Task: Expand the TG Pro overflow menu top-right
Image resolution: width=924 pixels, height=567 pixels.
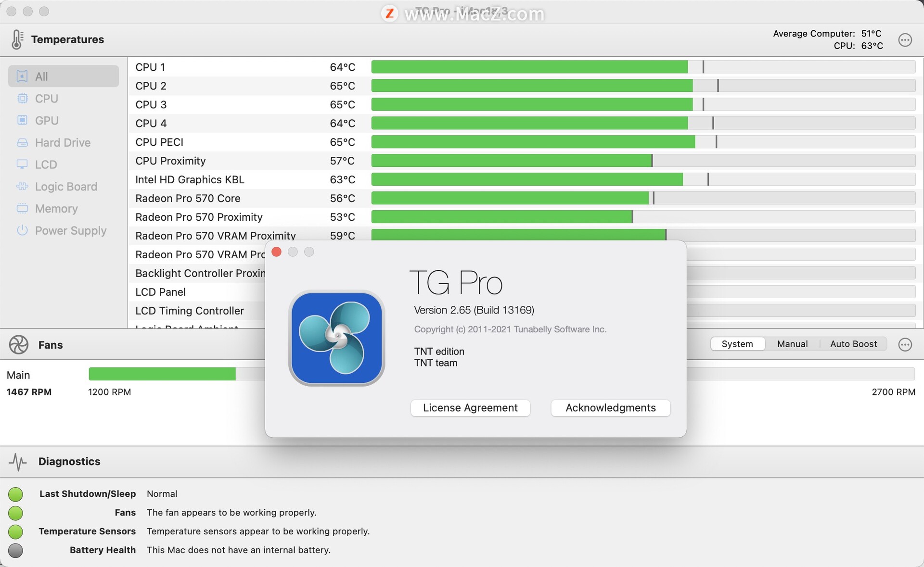Action: pyautogui.click(x=906, y=39)
